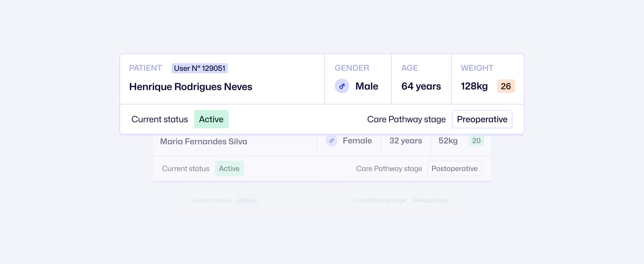Click patient name Henrique Rodrigues Neves
This screenshot has width=644, height=264.
click(191, 86)
